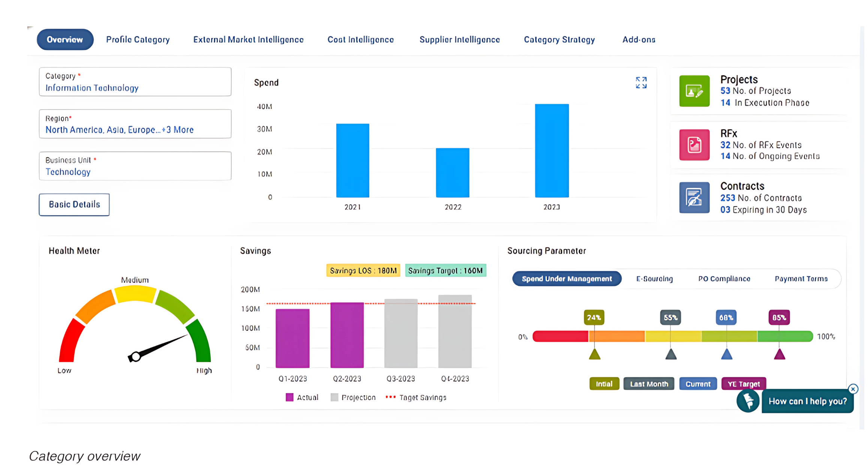Open the Supplier Intelligence tab
Image resolution: width=868 pixels, height=471 pixels.
click(x=459, y=40)
